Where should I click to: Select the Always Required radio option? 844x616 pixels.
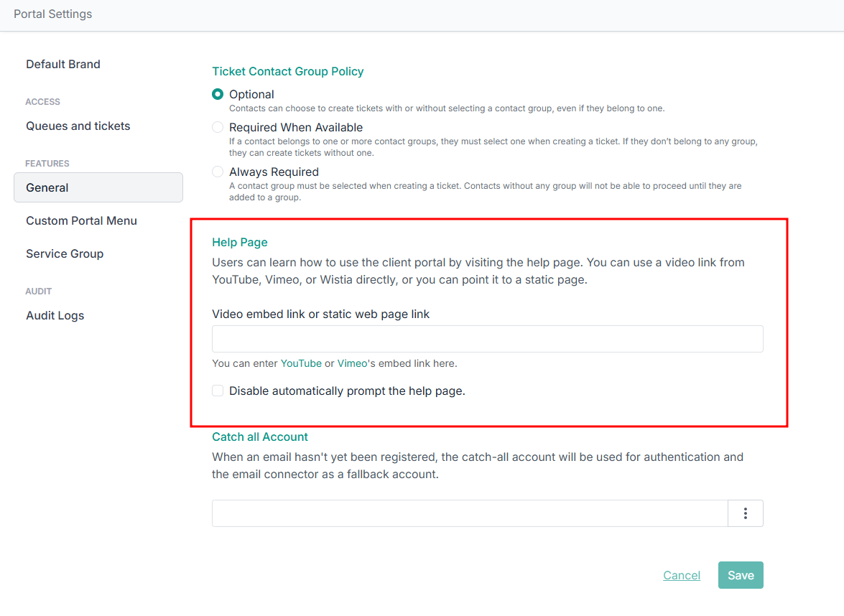[x=218, y=172]
